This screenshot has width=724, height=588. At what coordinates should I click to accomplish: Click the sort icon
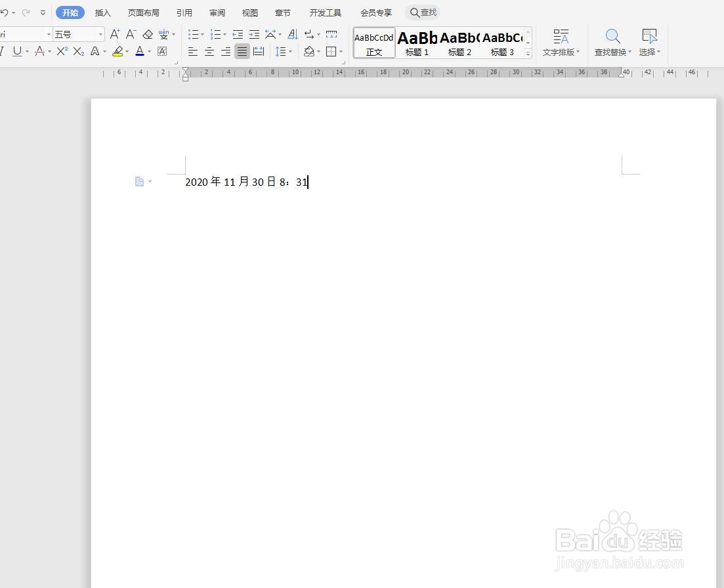tap(293, 34)
